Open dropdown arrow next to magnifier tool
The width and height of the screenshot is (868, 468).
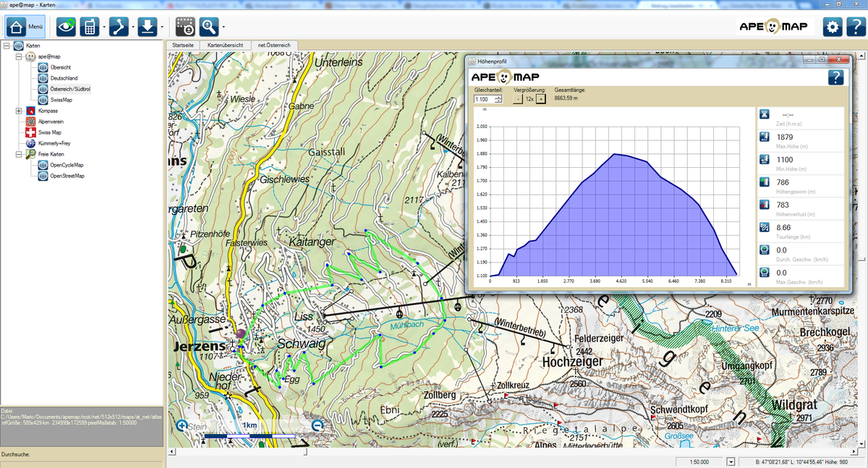point(224,27)
